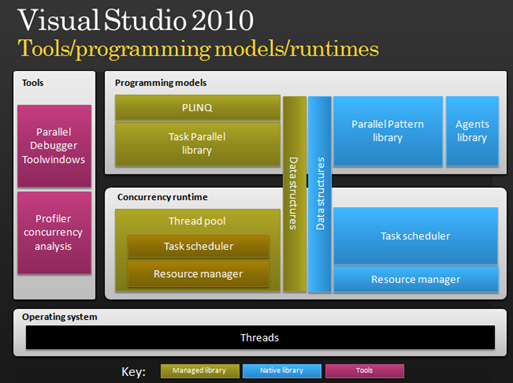Click the Programming models heading
513x383 pixels.
[x=161, y=83]
